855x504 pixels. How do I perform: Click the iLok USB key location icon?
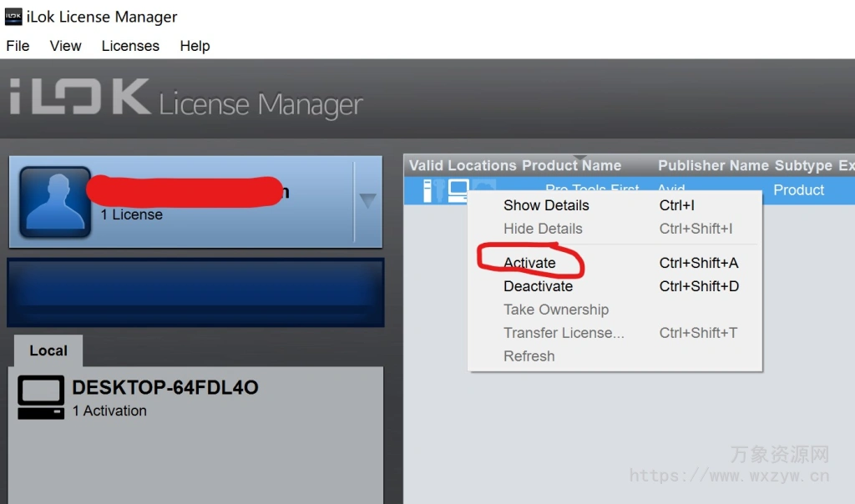(x=429, y=190)
